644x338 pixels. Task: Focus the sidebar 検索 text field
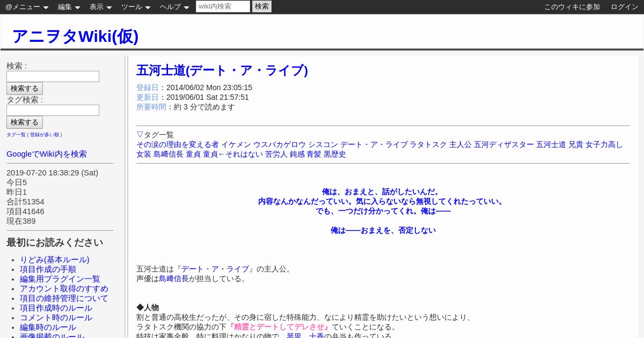53,77
